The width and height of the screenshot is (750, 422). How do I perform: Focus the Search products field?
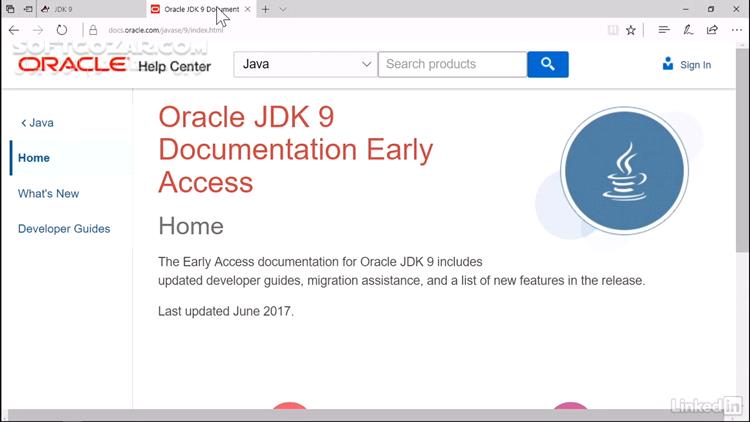tap(452, 64)
